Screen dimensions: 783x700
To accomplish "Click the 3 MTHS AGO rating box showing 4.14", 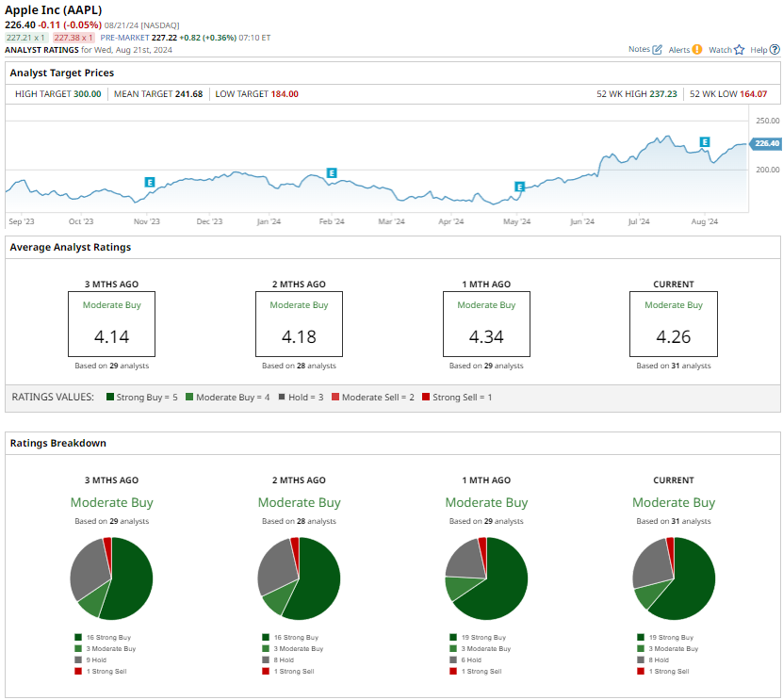I will [x=111, y=324].
